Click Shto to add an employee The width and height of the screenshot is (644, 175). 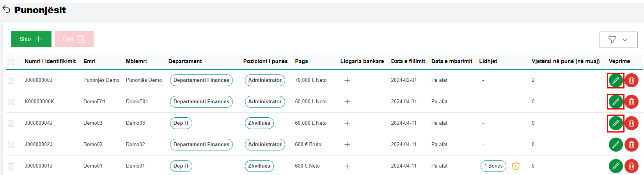[x=31, y=39]
